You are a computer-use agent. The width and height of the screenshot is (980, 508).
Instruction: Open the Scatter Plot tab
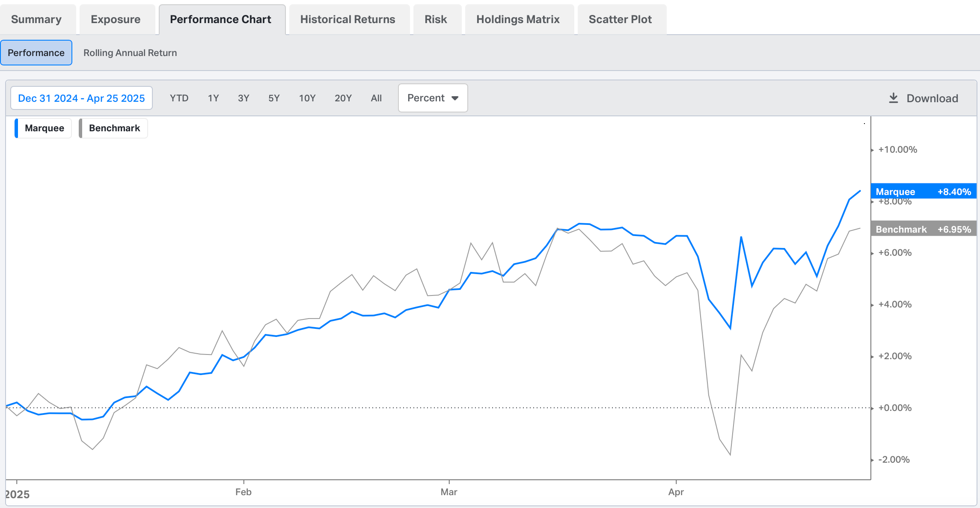coord(620,20)
